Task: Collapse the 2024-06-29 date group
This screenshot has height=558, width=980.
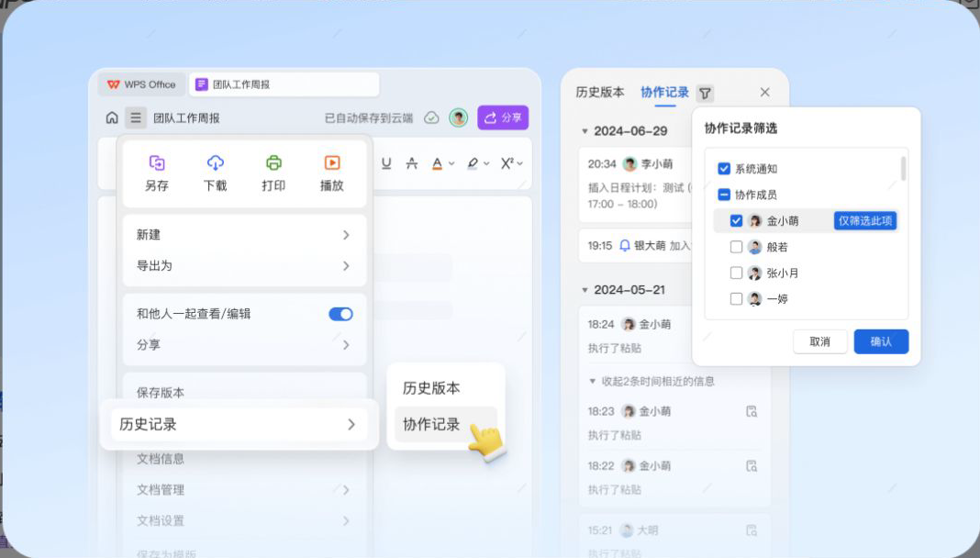Action: pyautogui.click(x=585, y=131)
